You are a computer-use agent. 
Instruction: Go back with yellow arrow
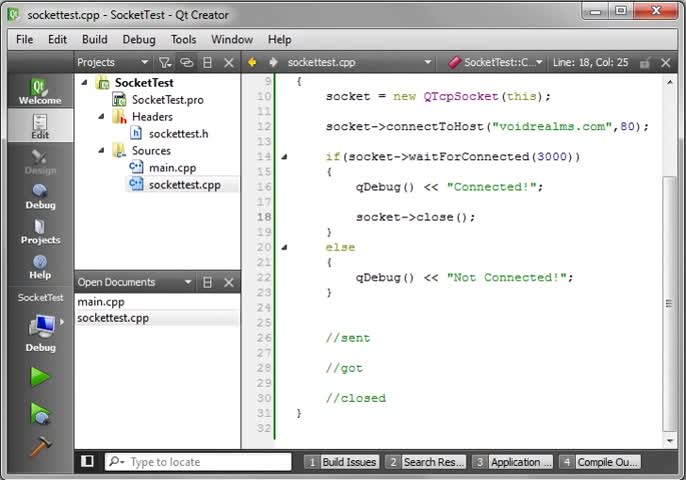click(x=252, y=63)
